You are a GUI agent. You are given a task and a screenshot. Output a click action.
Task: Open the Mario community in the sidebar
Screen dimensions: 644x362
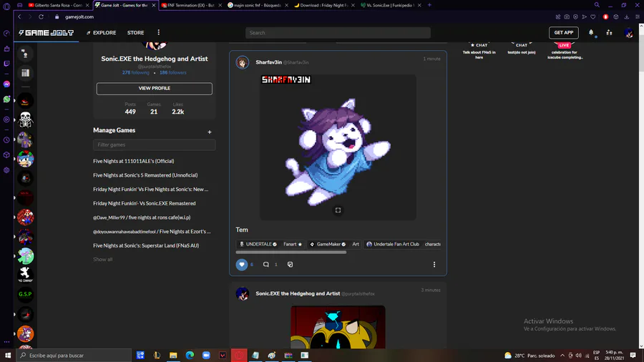[26, 217]
